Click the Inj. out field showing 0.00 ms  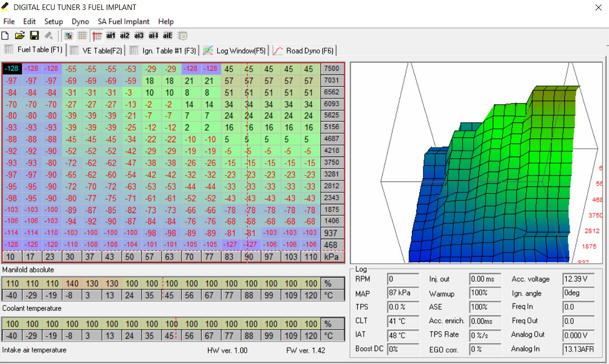pyautogui.click(x=485, y=279)
